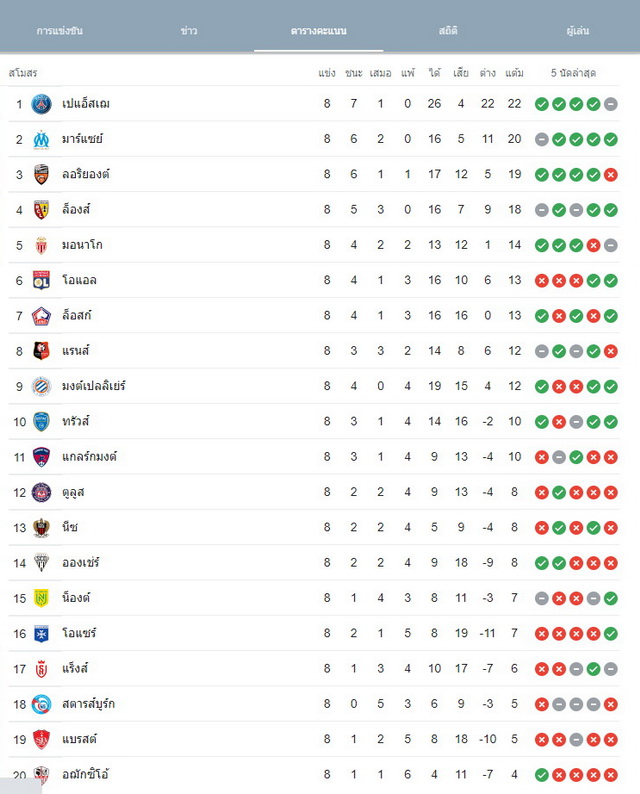The image size is (640, 794).
Task: Open the ผู้เล่น tab
Action: click(578, 31)
